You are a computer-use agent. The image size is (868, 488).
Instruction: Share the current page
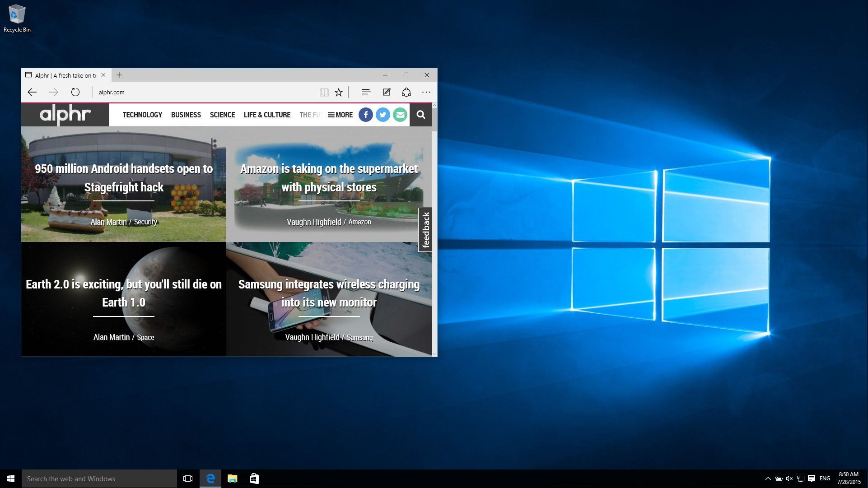[x=406, y=92]
